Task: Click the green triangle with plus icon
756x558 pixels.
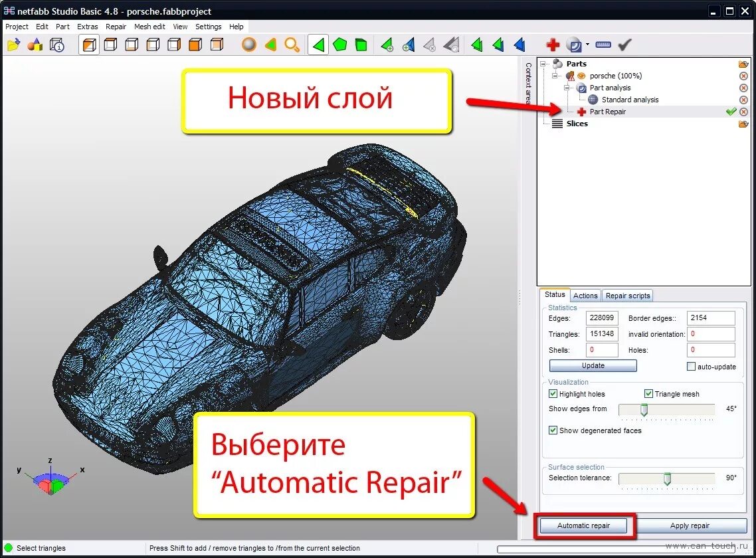Action: coord(387,45)
